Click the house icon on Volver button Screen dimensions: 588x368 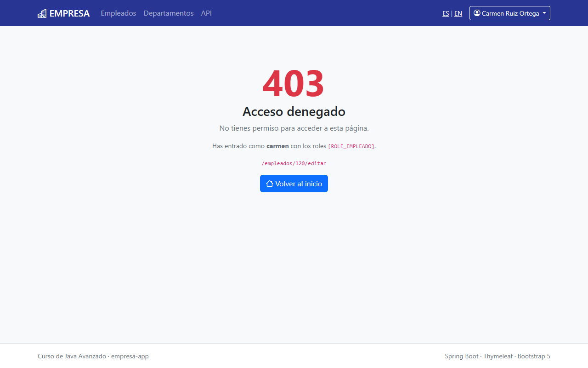pos(270,184)
